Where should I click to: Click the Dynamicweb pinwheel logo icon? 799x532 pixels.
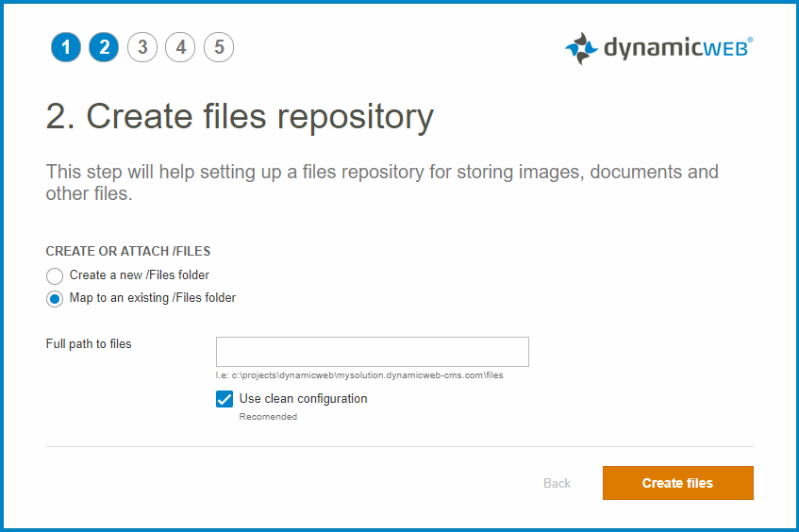click(581, 48)
